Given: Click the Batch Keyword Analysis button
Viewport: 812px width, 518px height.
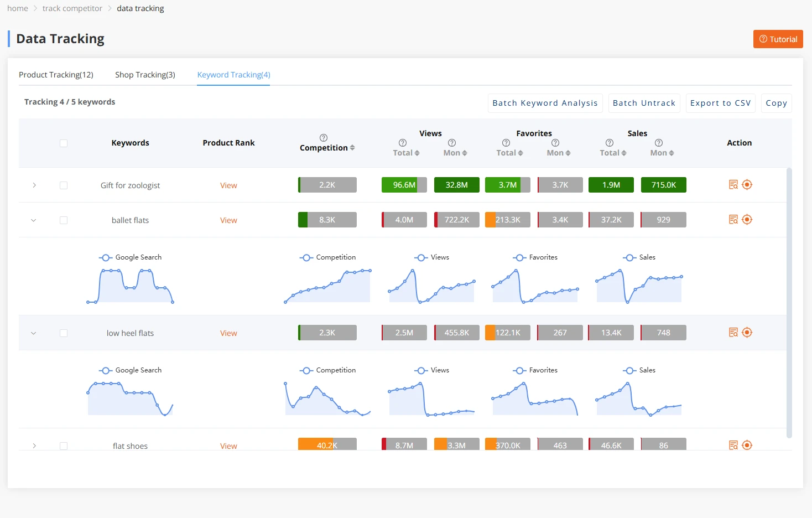Looking at the screenshot, I should click(544, 103).
